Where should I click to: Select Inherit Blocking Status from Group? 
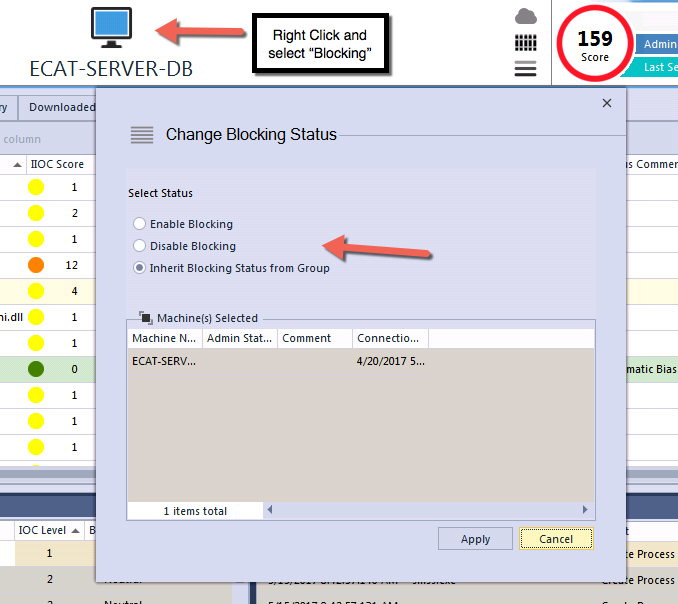140,268
